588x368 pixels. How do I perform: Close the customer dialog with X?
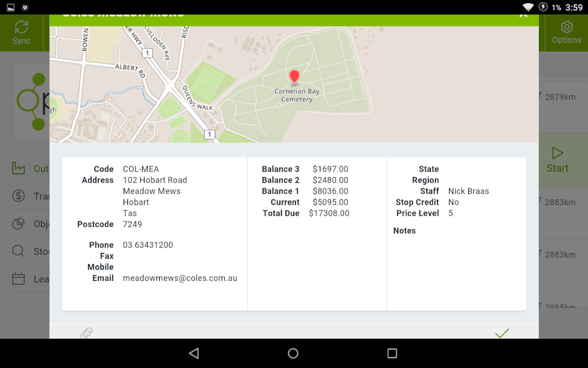click(523, 16)
